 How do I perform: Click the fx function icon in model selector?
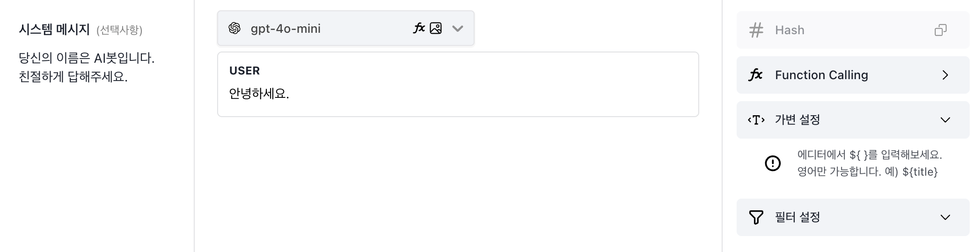(x=419, y=28)
